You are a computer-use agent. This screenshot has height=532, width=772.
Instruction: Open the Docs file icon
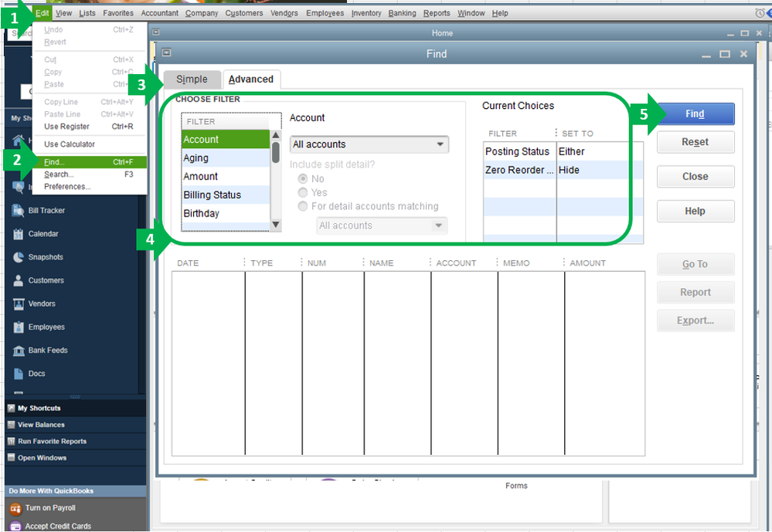(19, 374)
